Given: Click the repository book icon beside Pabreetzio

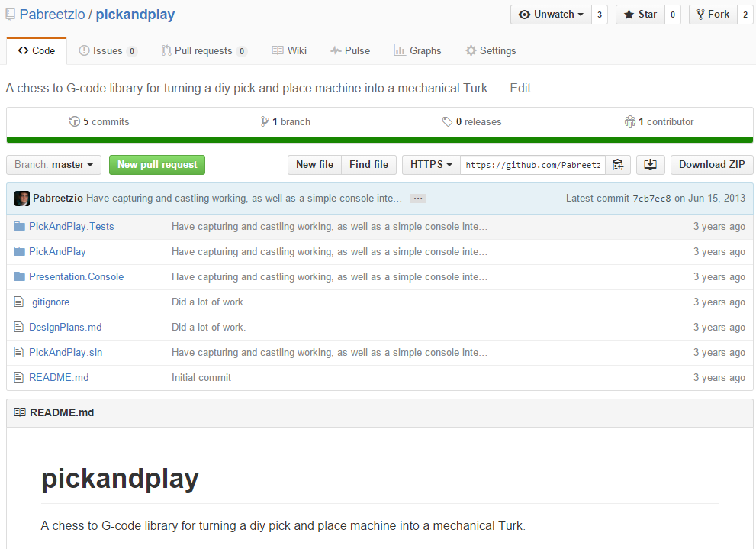Looking at the screenshot, I should (x=10, y=15).
